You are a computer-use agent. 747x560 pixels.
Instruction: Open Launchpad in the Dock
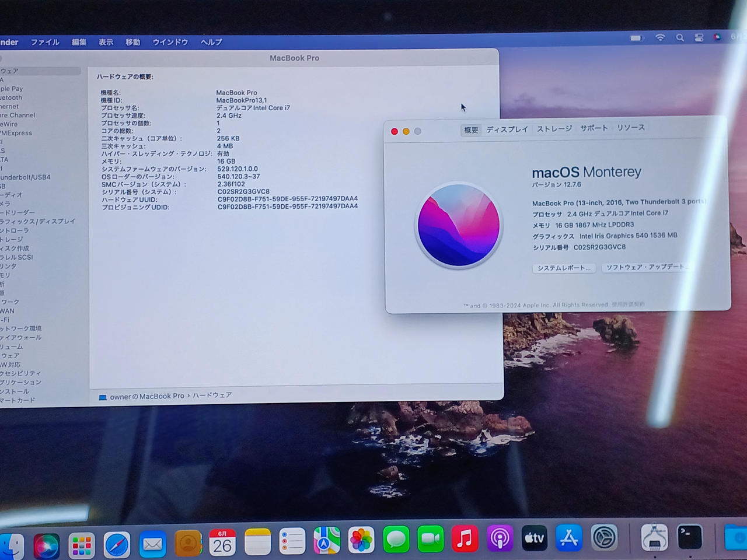click(81, 546)
